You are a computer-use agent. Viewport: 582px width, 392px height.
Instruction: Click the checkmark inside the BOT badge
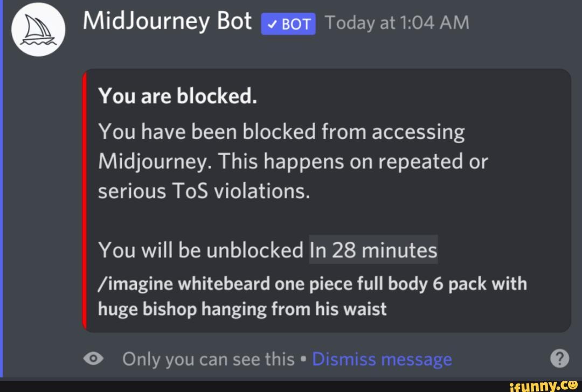(x=271, y=24)
